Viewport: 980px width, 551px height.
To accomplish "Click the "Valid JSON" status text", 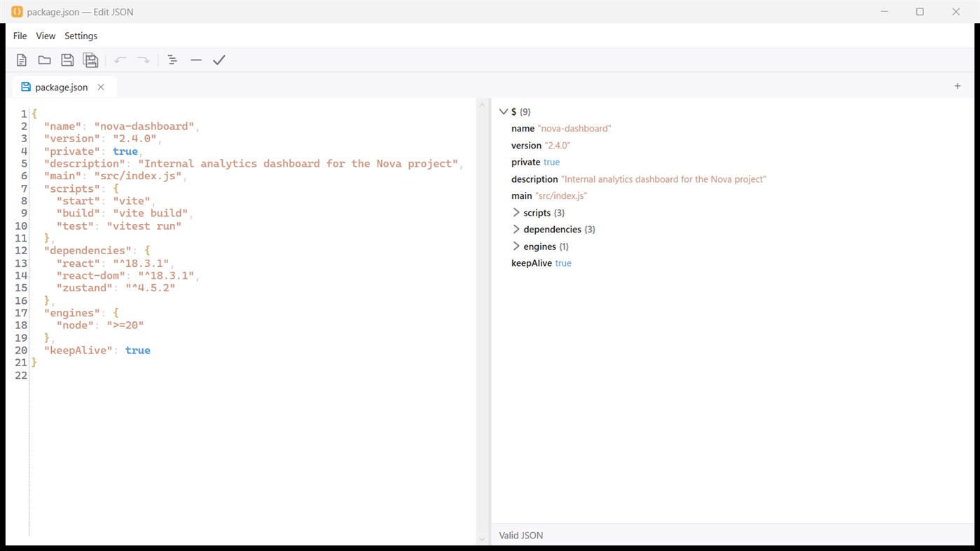I will 521,536.
